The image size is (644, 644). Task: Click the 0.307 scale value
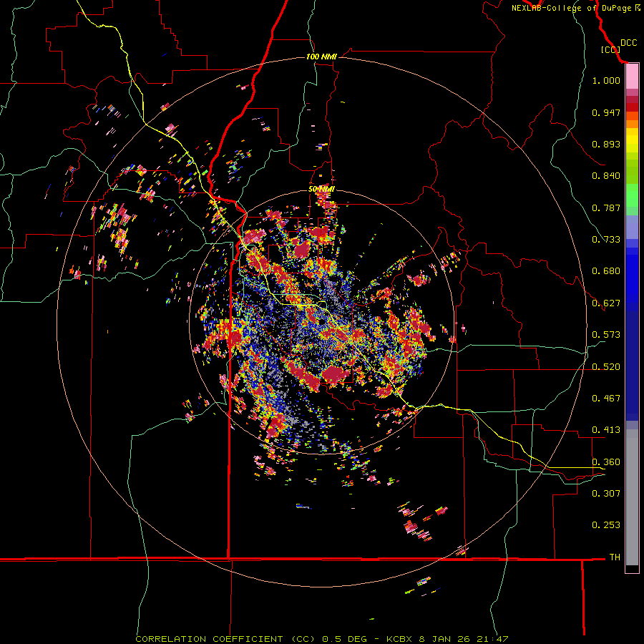606,494
